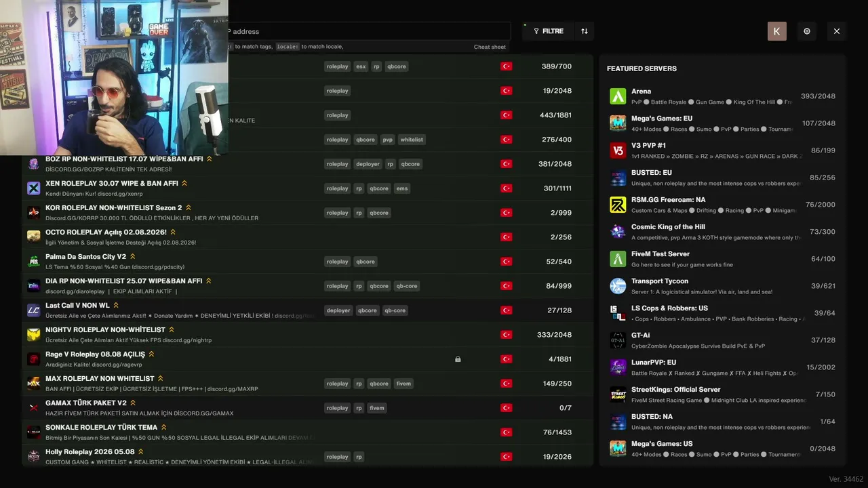Click the DIA RP server icon

point(34,286)
